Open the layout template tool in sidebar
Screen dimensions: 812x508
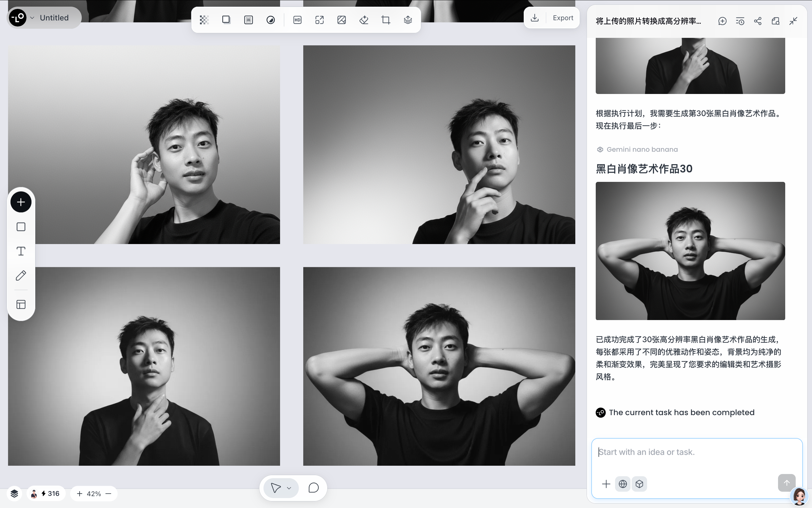tap(21, 304)
